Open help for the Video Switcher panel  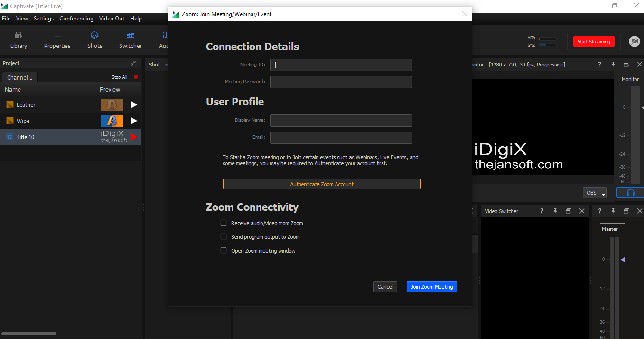coord(542,211)
